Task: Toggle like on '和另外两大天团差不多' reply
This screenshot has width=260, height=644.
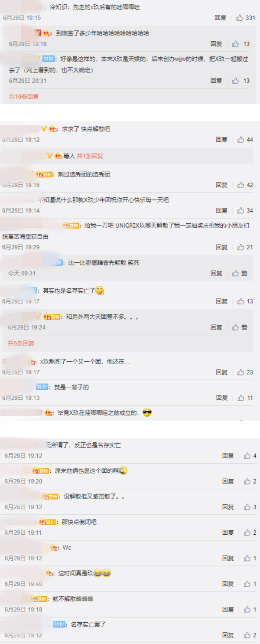Action: pos(240,327)
